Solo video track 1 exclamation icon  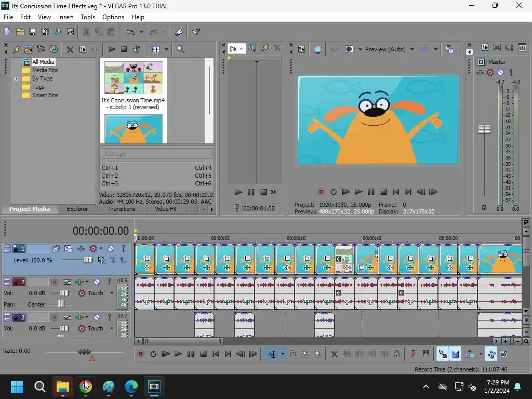[x=124, y=249]
